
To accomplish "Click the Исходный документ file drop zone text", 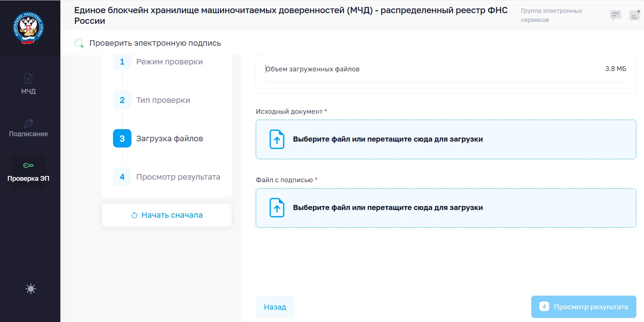I will [388, 139].
